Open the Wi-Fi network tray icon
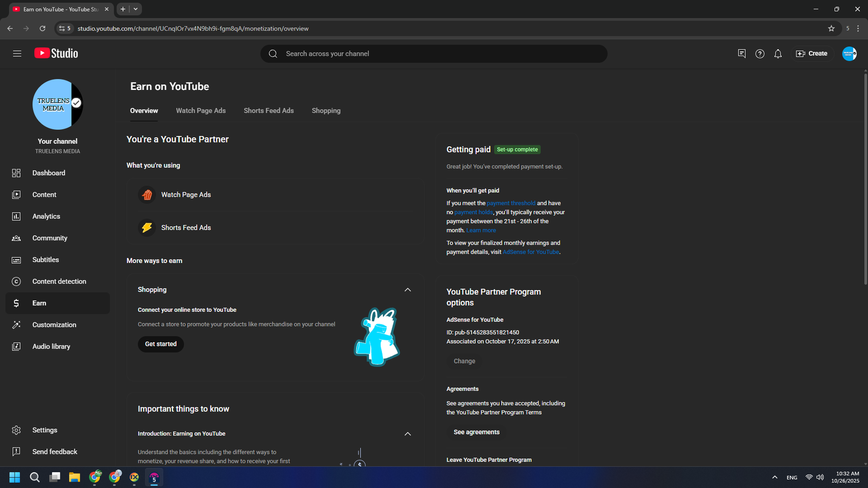868x488 pixels. pyautogui.click(x=809, y=477)
